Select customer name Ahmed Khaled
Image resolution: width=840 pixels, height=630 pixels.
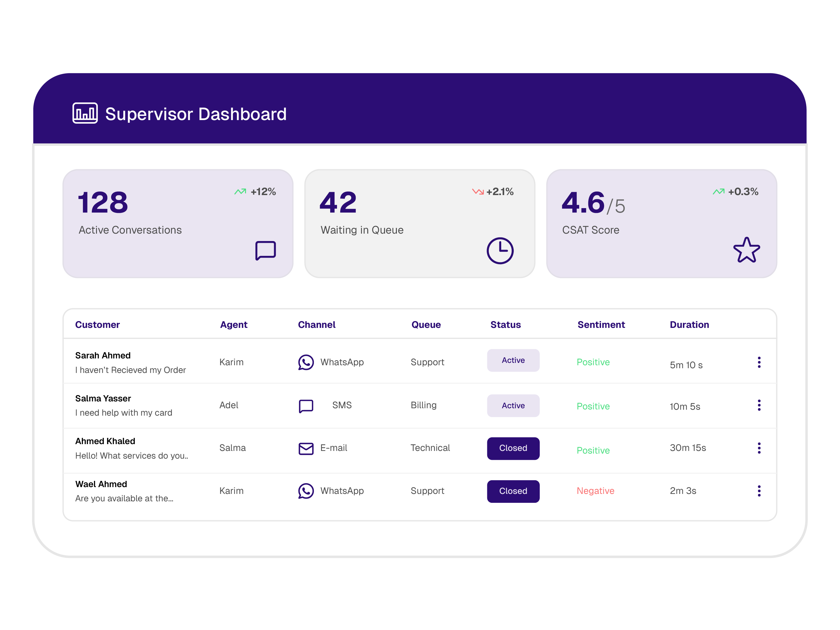105,441
